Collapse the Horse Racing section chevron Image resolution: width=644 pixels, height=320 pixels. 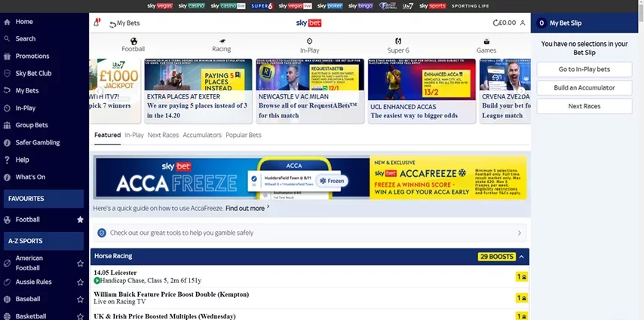(522, 257)
